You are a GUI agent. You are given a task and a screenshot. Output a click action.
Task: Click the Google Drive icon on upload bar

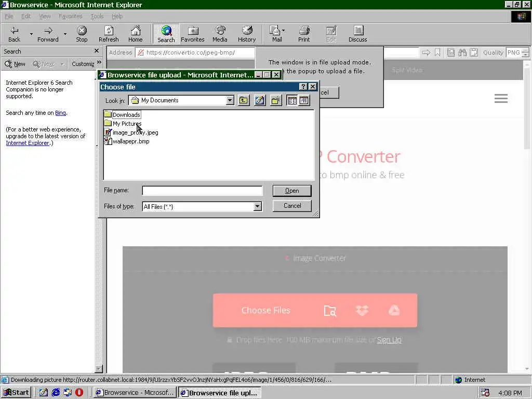[x=394, y=310]
